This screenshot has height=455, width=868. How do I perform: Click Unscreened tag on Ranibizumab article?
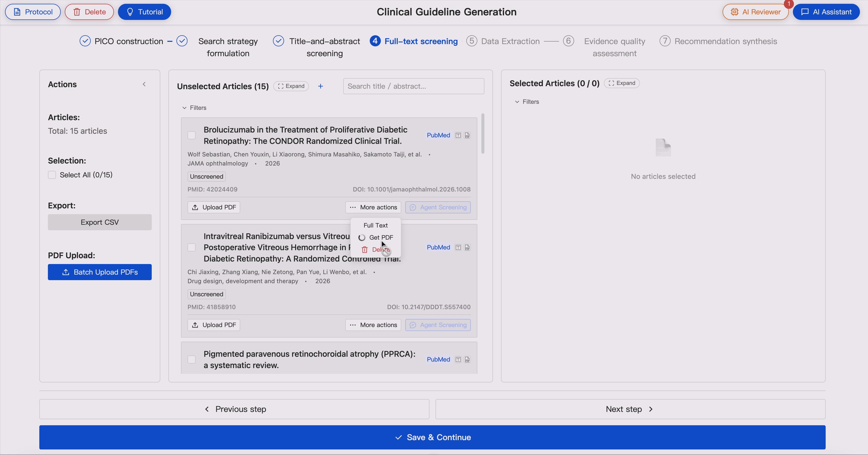coord(207,294)
